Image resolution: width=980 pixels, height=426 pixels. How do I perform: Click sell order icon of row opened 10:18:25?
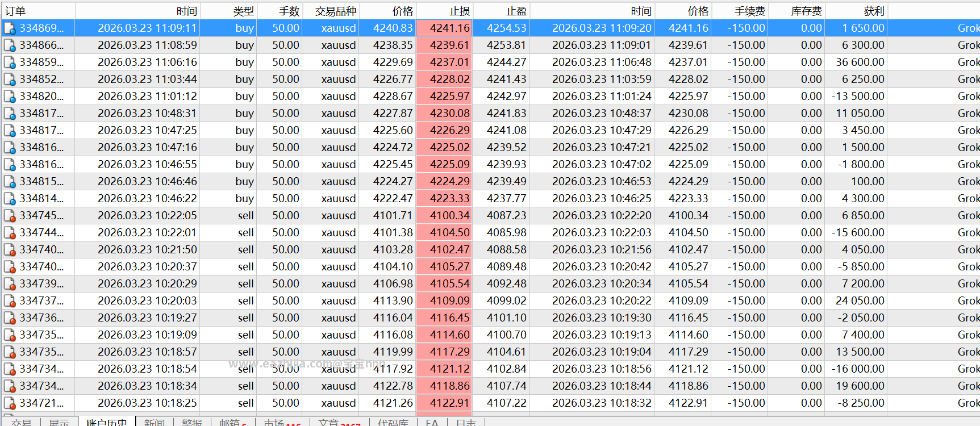(10, 403)
